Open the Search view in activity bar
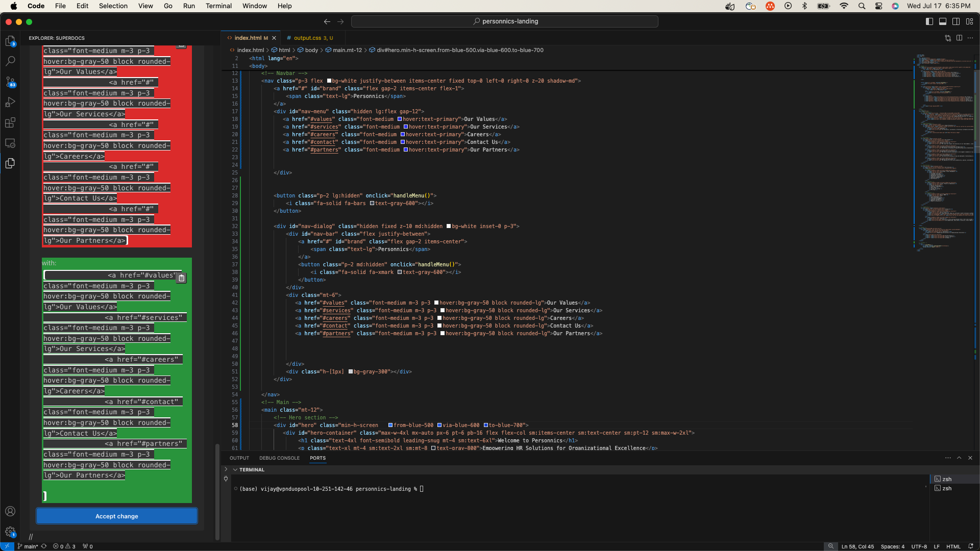Viewport: 980px width, 551px height. pos(10,61)
